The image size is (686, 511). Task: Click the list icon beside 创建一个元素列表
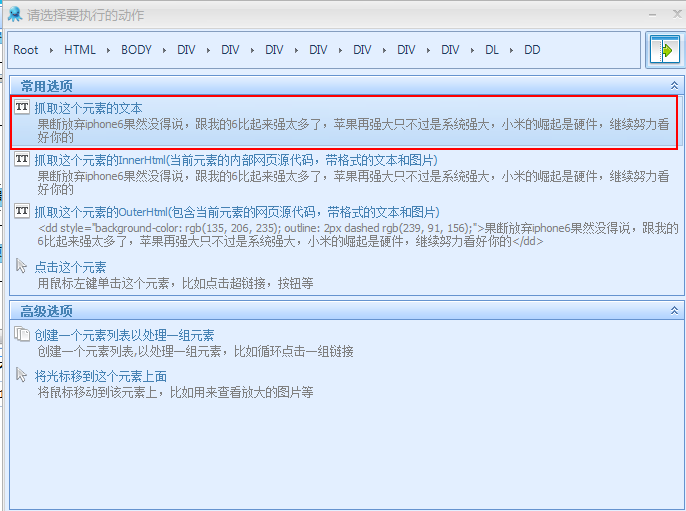pos(22,334)
